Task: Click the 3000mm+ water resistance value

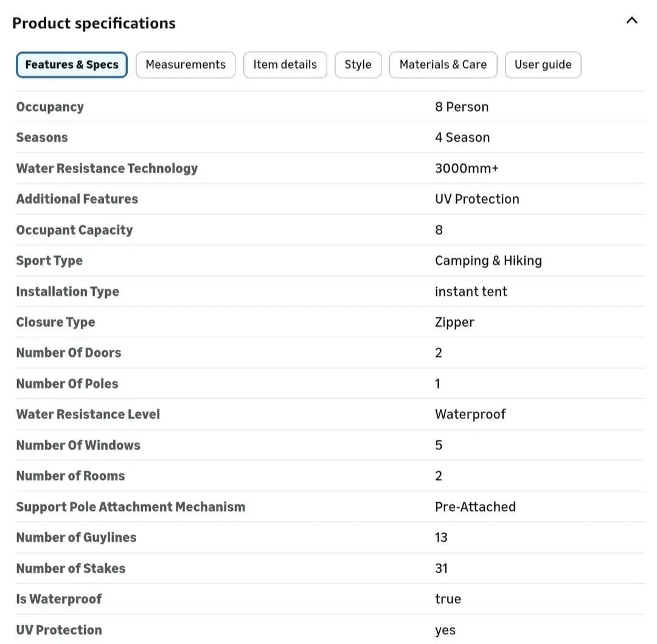Action: [467, 168]
